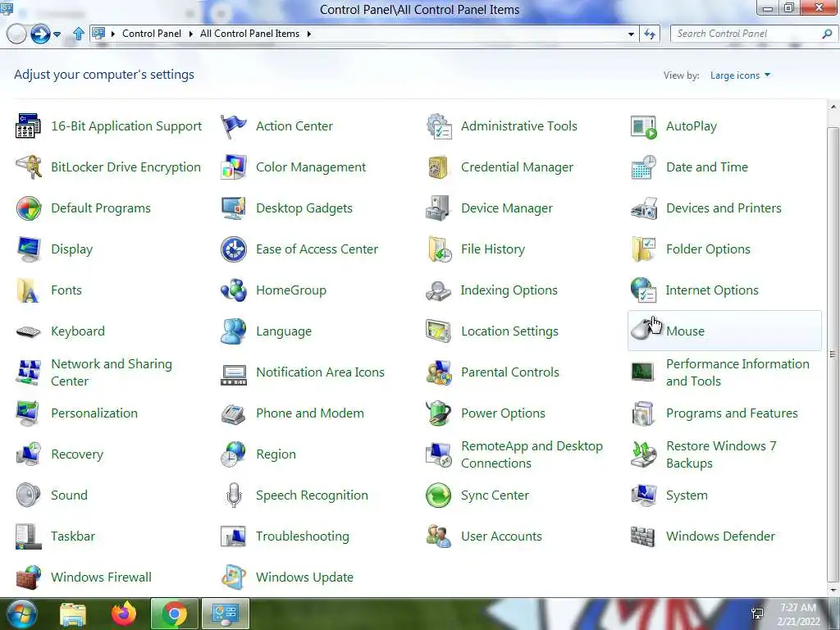Viewport: 840px width, 630px height.
Task: Open the Administrative Tools icon
Action: click(439, 126)
